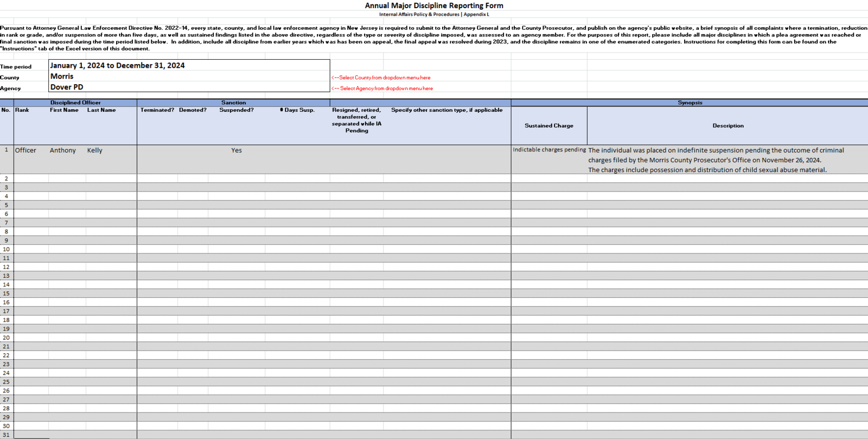Image resolution: width=868 pixels, height=439 pixels.
Task: Click the 'Time period' label
Action: coord(16,67)
